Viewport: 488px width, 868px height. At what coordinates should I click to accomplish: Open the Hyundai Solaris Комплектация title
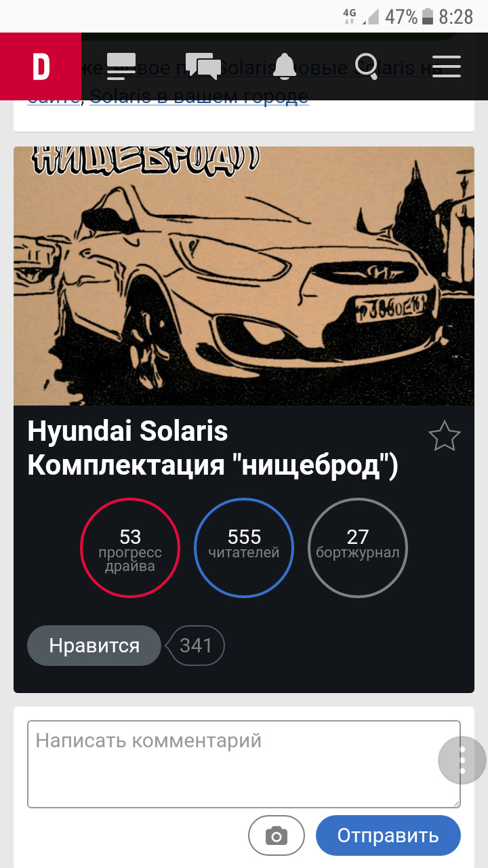point(213,448)
